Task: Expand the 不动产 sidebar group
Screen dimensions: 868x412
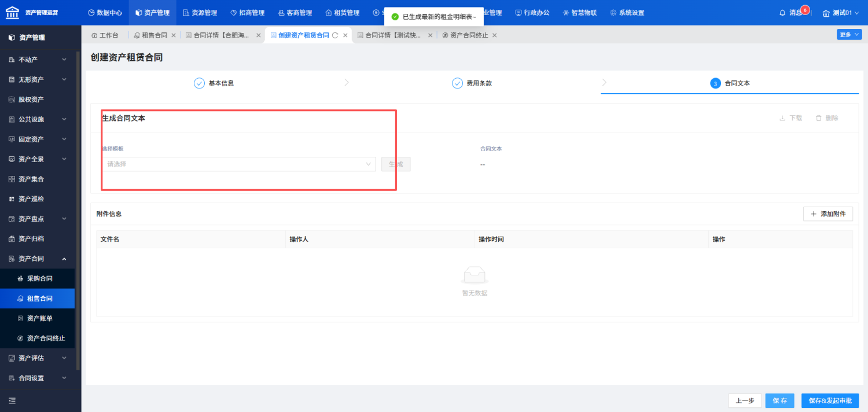Action: coord(38,60)
